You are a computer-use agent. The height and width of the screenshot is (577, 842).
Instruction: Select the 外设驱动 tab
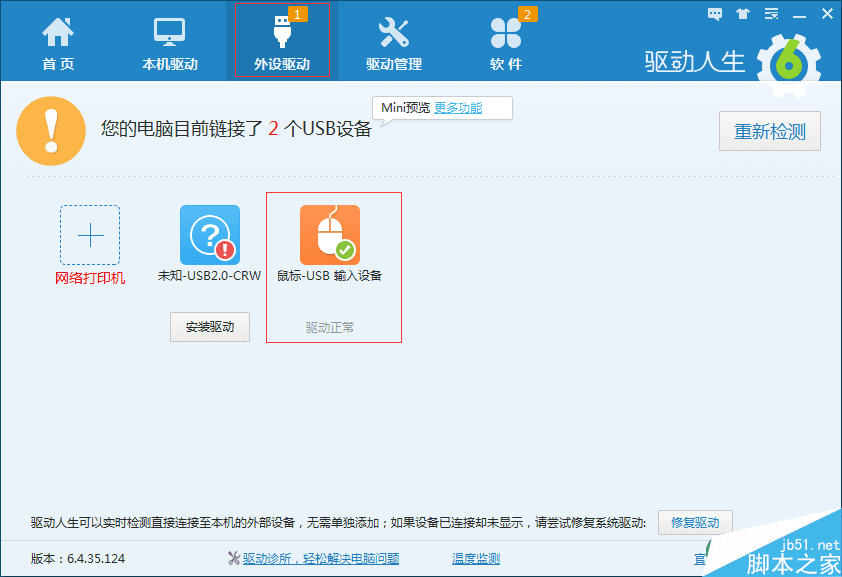tap(283, 40)
